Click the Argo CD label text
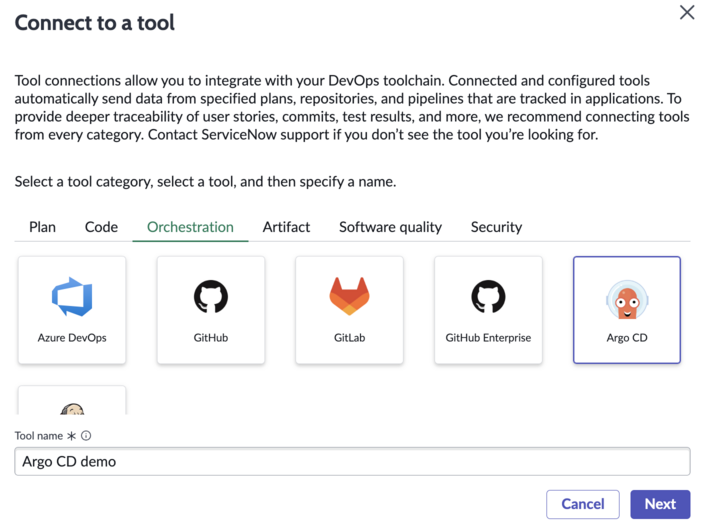 point(627,338)
